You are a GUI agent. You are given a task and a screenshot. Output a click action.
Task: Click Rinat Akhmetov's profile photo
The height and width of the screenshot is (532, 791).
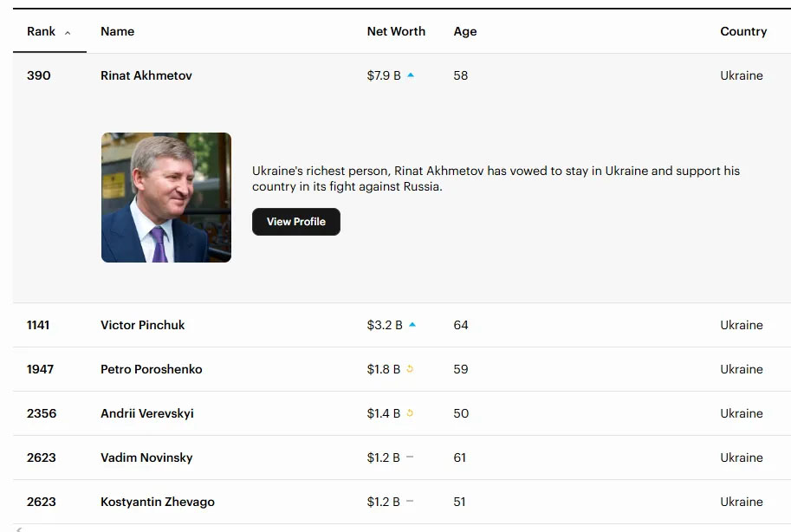(x=166, y=198)
